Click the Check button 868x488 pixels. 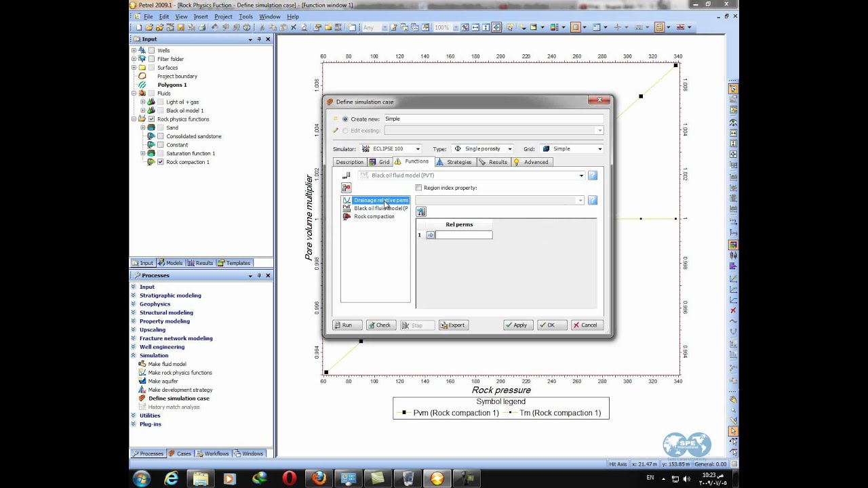tap(380, 325)
